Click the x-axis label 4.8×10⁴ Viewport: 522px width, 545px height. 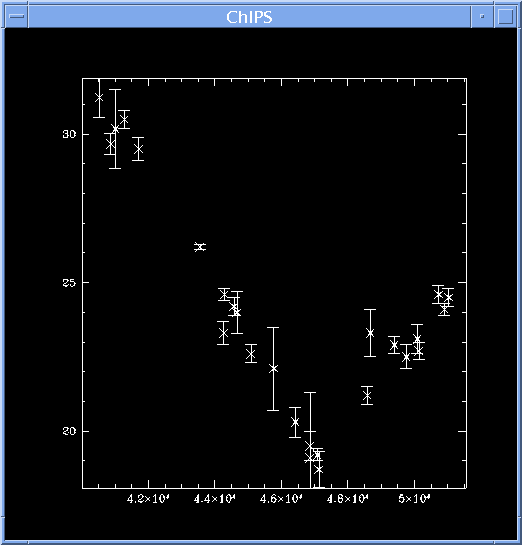[x=348, y=499]
